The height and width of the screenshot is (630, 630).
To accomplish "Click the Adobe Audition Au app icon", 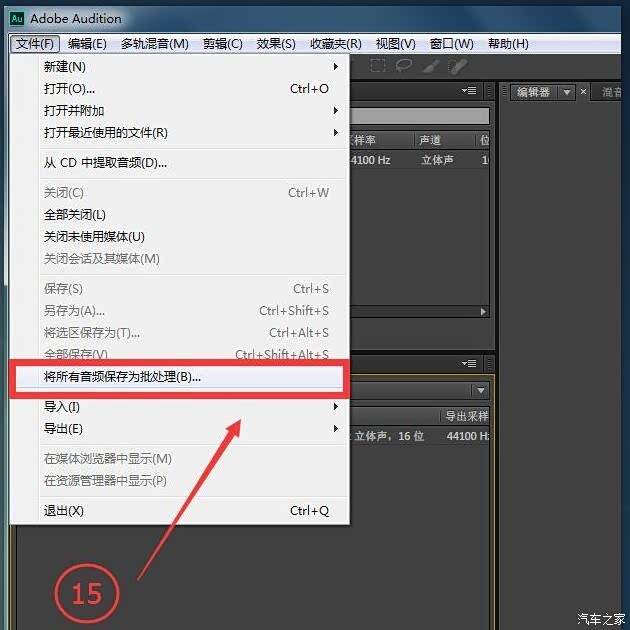I will 17,18.
